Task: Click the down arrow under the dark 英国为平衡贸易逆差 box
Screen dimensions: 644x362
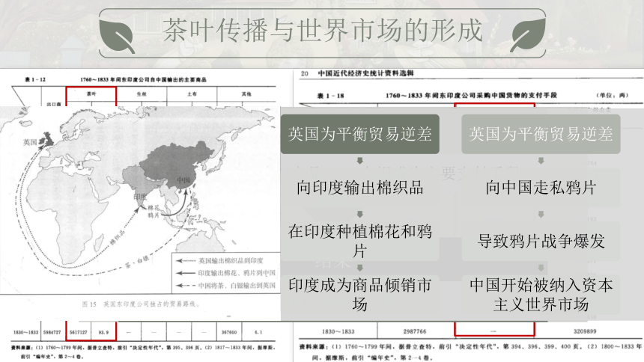Action: pyautogui.click(x=359, y=161)
